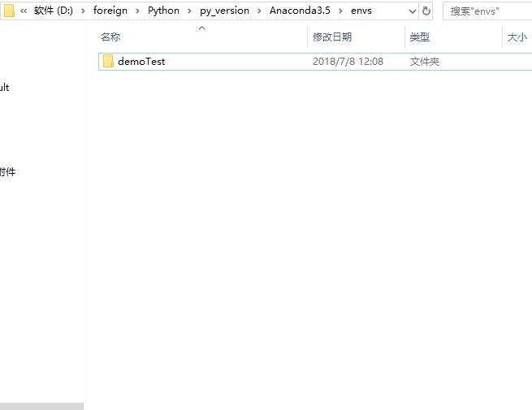Navigate to 软件 (D:) drive breadcrumb
Image resolution: width=532 pixels, height=410 pixels.
pyautogui.click(x=54, y=11)
